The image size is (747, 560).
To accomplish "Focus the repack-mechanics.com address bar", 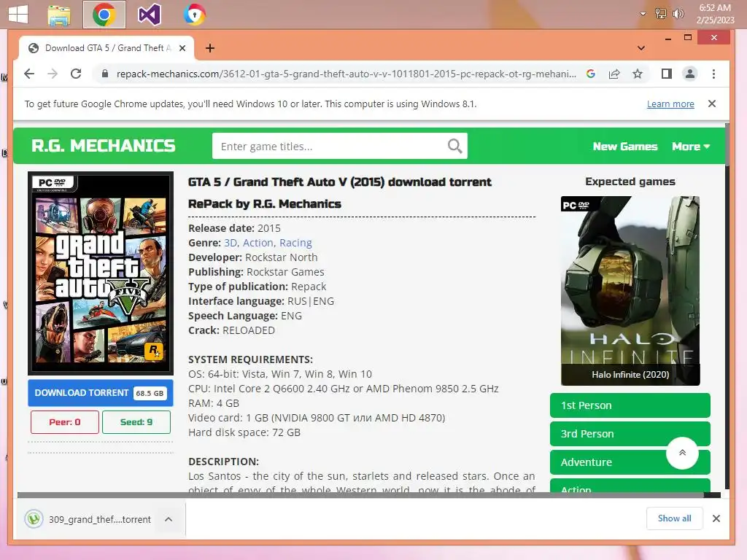I will [346, 74].
